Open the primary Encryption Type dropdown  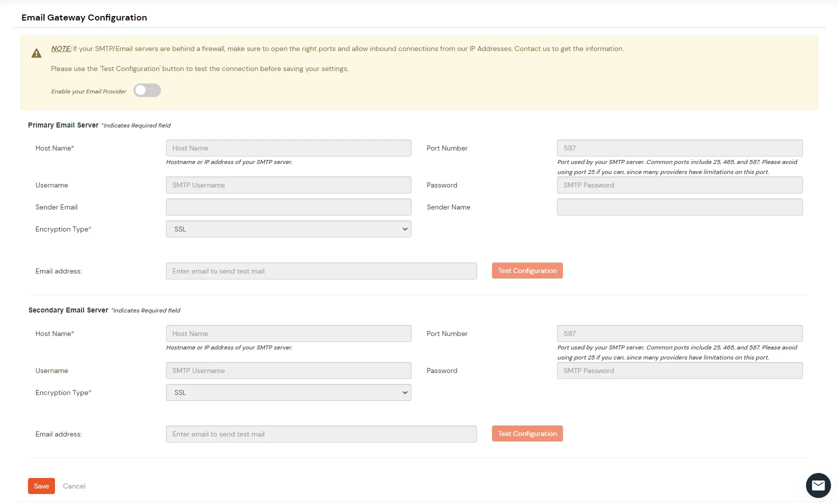288,229
